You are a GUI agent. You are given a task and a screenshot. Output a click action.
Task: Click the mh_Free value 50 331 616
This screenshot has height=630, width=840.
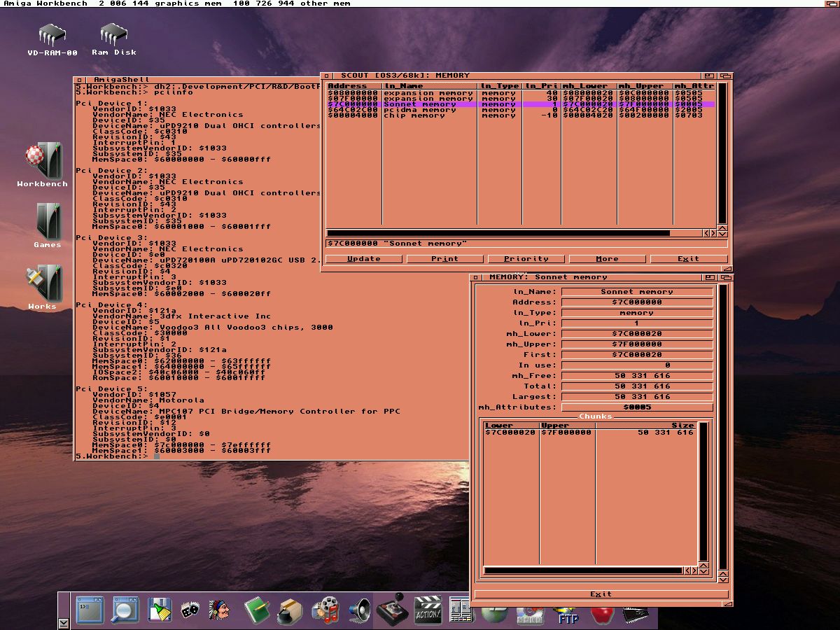click(637, 376)
